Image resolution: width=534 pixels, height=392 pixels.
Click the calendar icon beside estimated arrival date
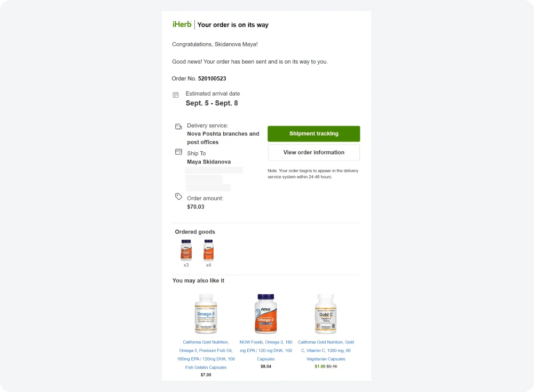(x=176, y=94)
